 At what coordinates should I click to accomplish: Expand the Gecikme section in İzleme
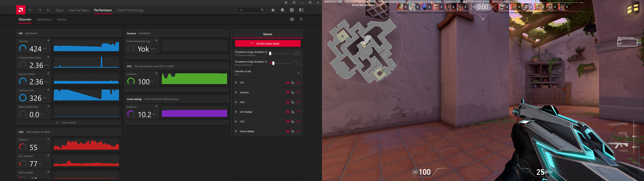click(236, 93)
